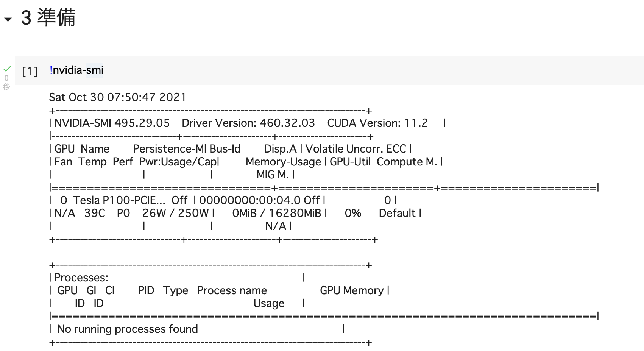Image resolution: width=644 pixels, height=351 pixels.
Task: Click the "3 準備" section heading
Action: click(x=48, y=18)
